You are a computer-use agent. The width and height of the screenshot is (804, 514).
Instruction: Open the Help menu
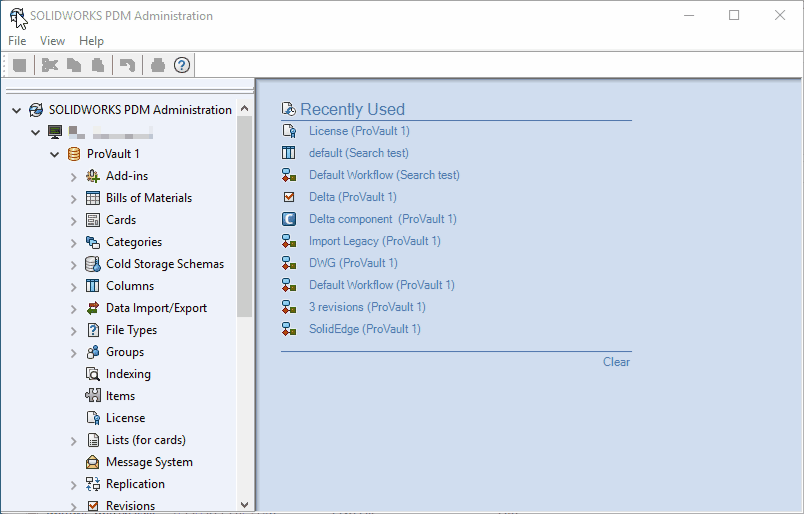click(x=91, y=41)
